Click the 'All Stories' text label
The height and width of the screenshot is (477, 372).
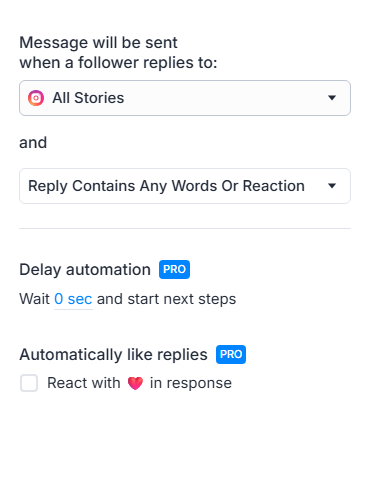[88, 98]
